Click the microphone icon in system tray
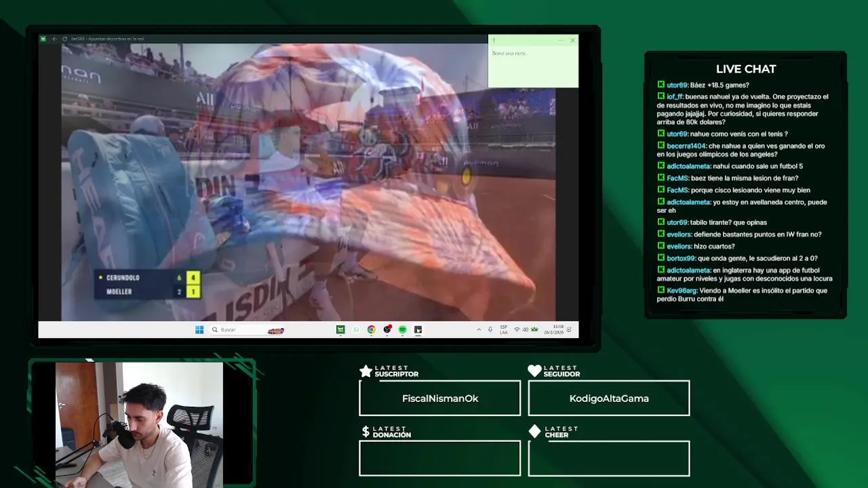Image resolution: width=868 pixels, height=488 pixels. tap(490, 329)
